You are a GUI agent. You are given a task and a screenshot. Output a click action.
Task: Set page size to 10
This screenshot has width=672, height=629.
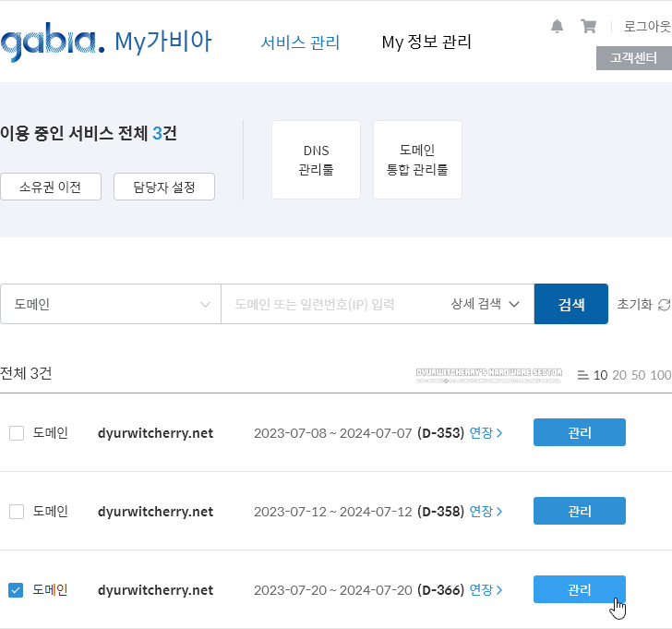point(600,375)
